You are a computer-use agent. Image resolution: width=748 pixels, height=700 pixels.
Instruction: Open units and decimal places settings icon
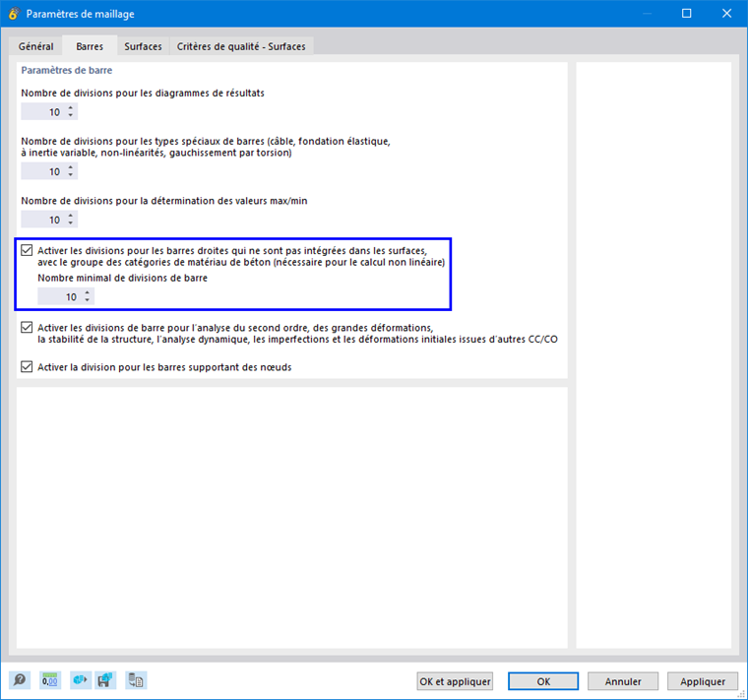coord(49,680)
